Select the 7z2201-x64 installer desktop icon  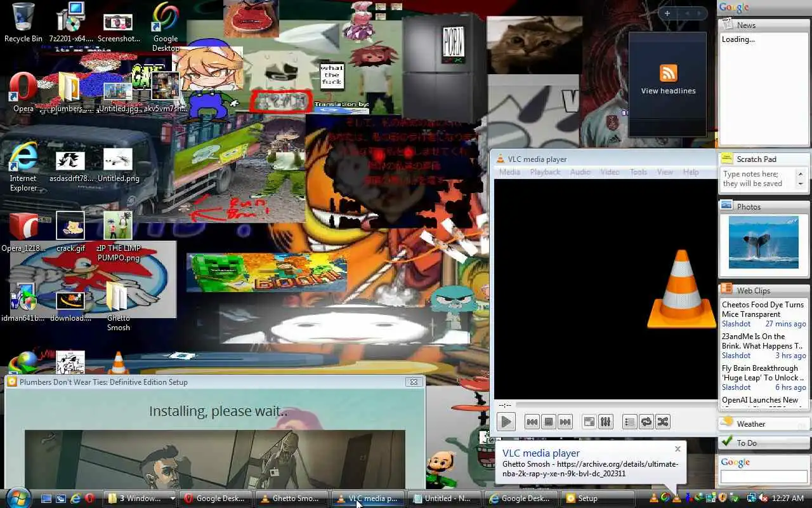click(x=70, y=22)
